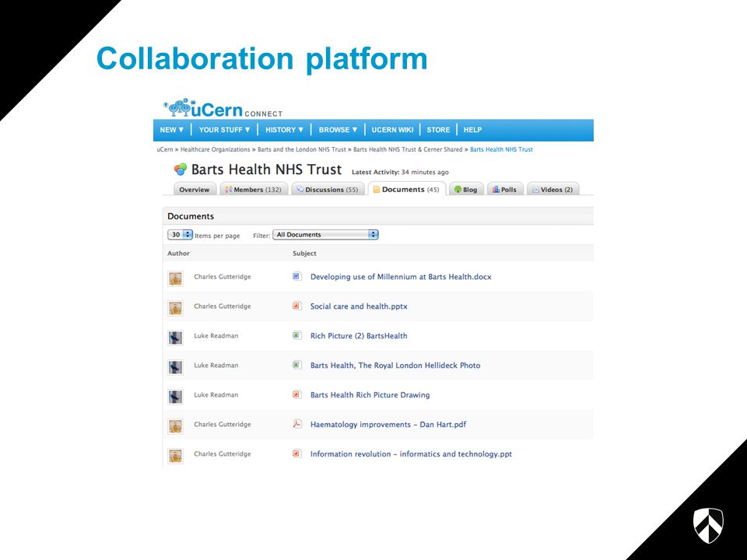Click the Subject column header
This screenshot has height=560, width=747.
[x=304, y=254]
